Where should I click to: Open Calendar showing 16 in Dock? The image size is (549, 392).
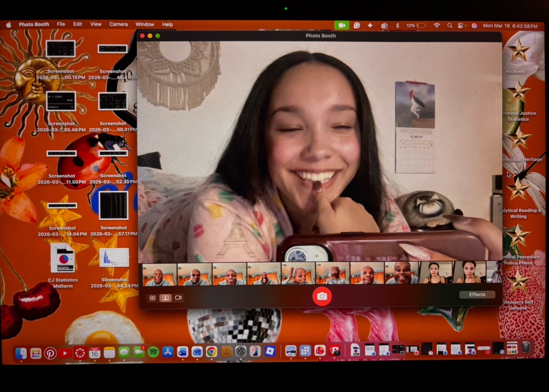[x=95, y=353]
